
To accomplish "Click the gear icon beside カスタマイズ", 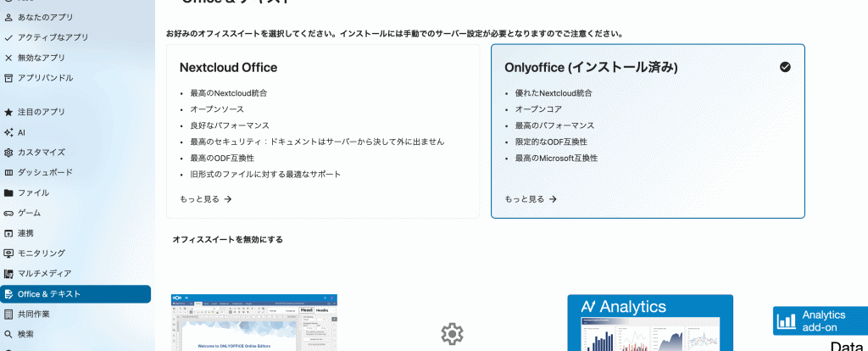I will click(8, 153).
